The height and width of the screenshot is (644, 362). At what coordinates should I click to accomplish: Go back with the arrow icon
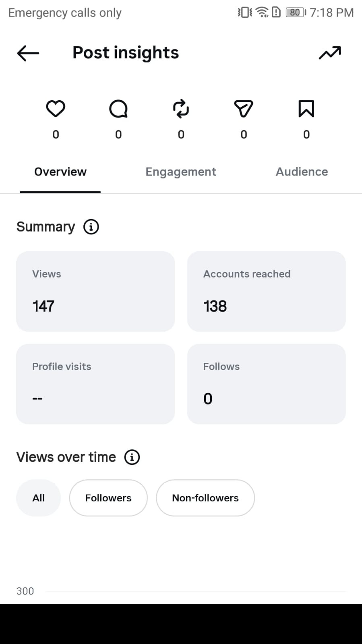28,53
